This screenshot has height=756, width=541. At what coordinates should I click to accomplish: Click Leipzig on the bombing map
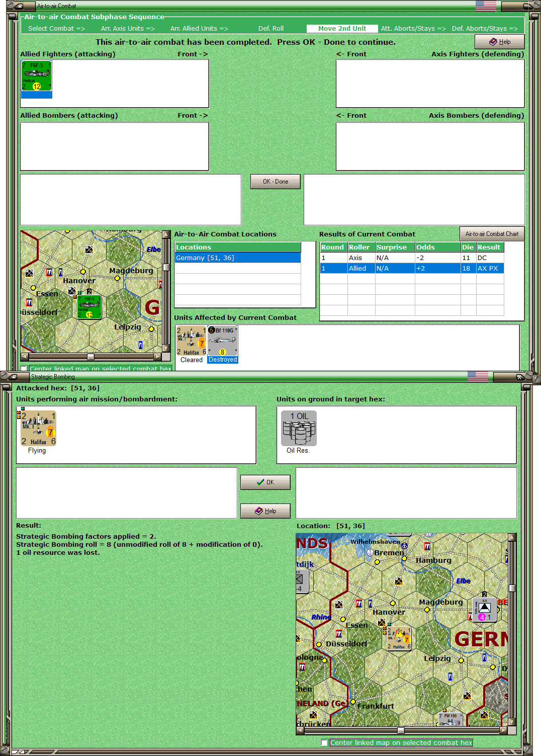pyautogui.click(x=437, y=658)
